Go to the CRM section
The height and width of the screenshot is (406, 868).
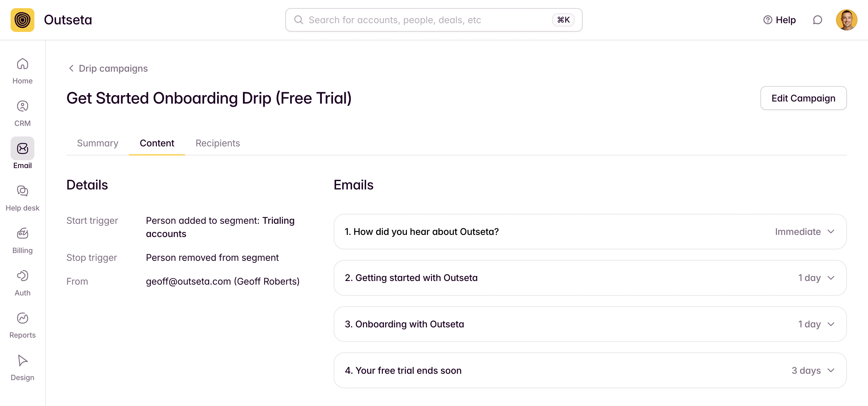22,113
